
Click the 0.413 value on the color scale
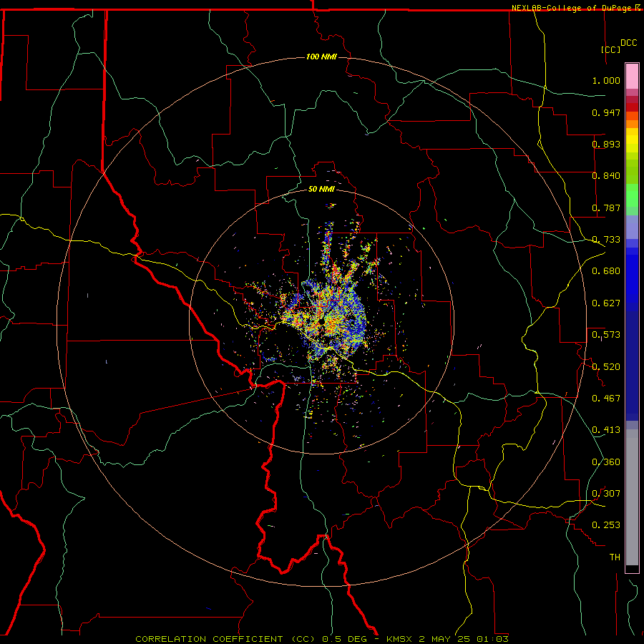(606, 430)
